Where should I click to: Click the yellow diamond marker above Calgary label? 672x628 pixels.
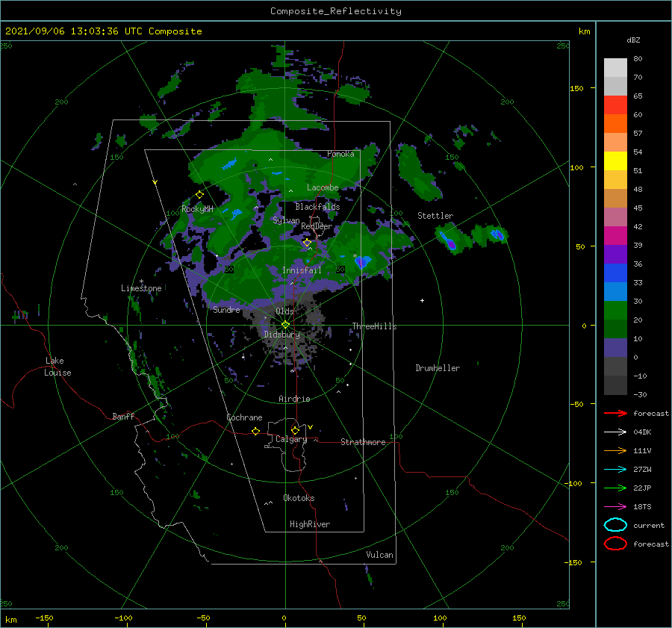[x=295, y=430]
